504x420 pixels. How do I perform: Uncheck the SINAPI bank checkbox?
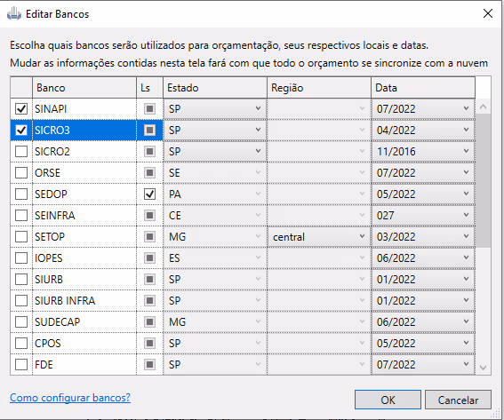pos(21,109)
